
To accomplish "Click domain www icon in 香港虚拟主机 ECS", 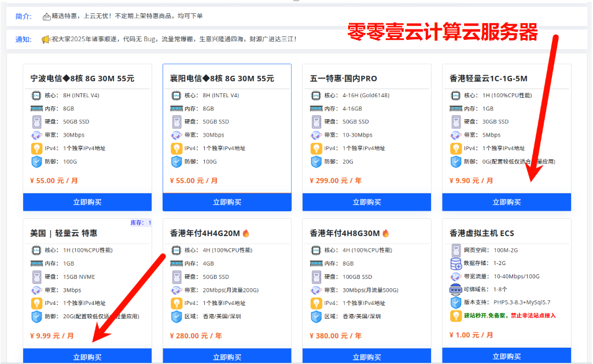I will [456, 289].
